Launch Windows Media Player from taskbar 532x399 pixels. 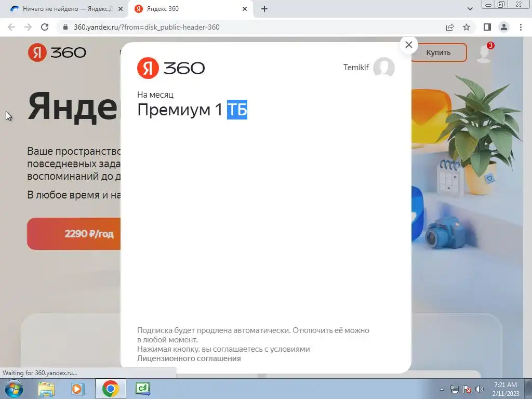tap(78, 389)
